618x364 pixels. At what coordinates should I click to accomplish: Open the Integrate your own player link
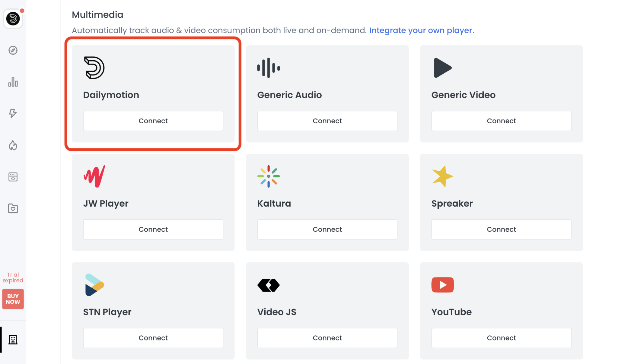pos(421,30)
